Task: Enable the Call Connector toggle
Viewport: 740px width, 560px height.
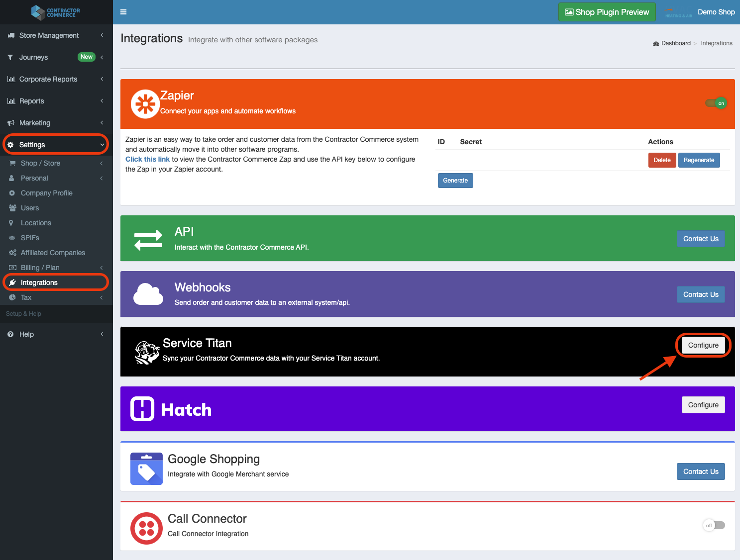Action: pyautogui.click(x=714, y=525)
